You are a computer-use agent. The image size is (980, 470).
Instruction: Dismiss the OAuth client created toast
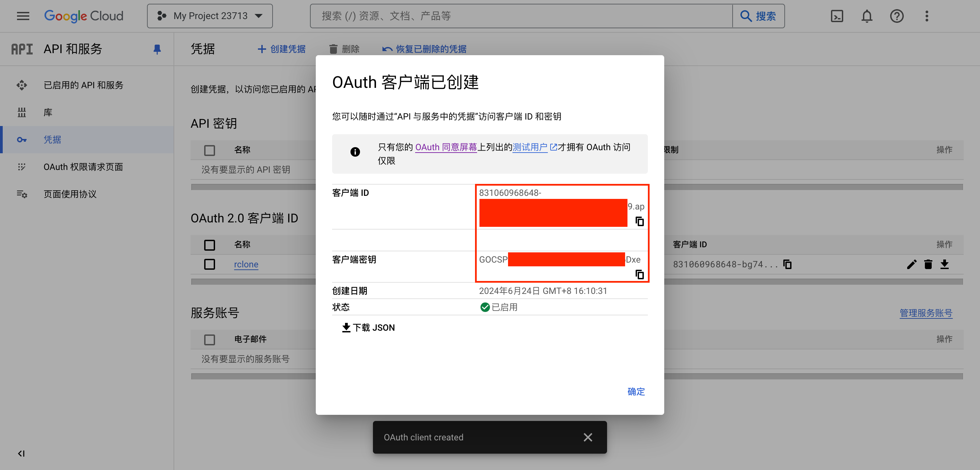(x=588, y=437)
